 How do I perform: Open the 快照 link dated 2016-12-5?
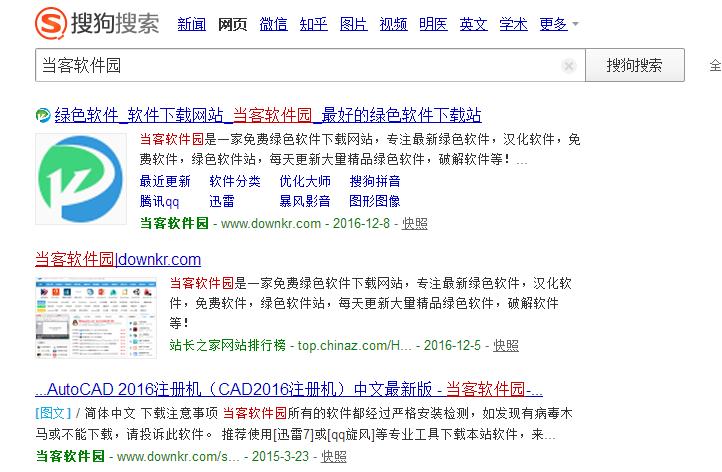click(x=506, y=345)
